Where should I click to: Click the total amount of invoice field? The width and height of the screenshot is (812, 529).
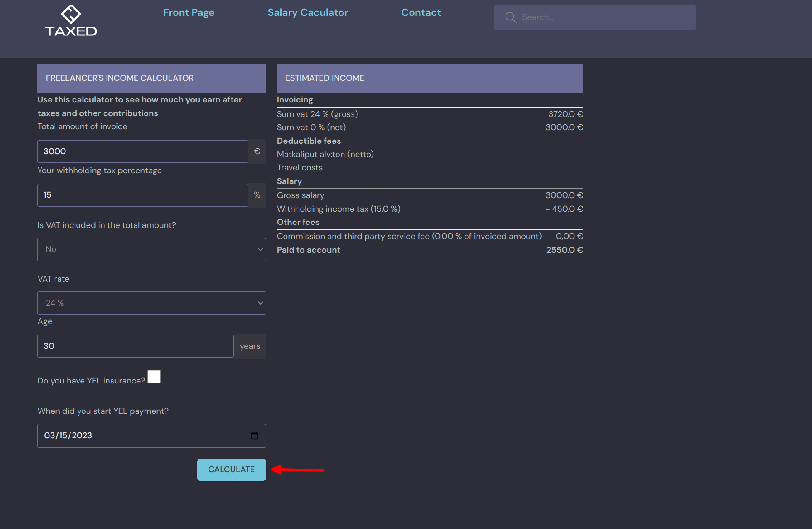(x=143, y=151)
